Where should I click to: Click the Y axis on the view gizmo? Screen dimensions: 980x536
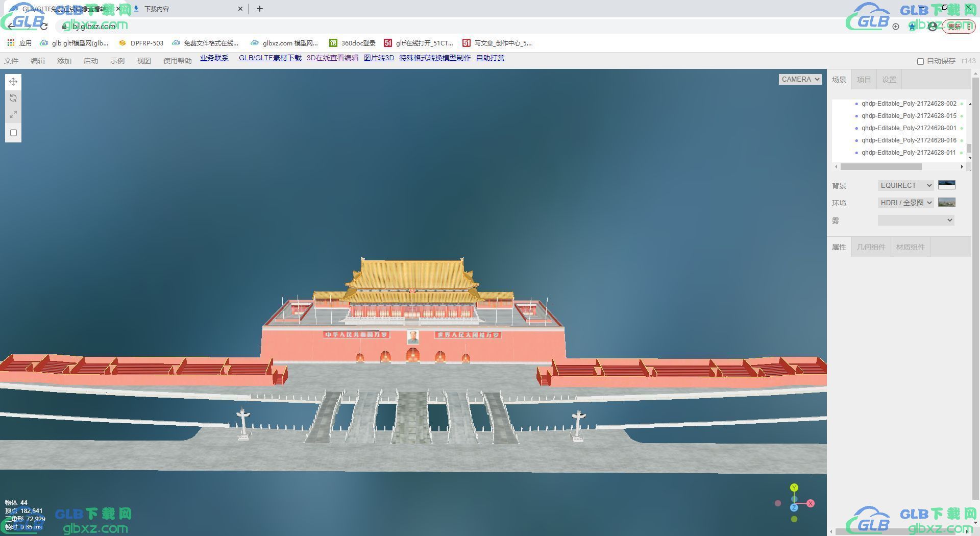794,488
